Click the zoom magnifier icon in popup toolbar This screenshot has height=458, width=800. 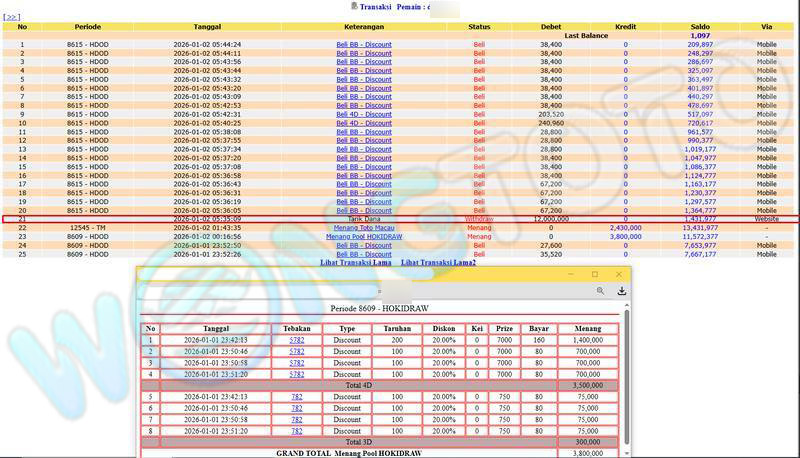(x=600, y=291)
